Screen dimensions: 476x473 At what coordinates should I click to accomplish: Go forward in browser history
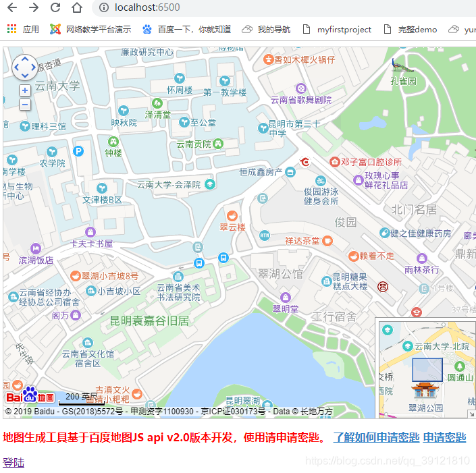[x=34, y=7]
